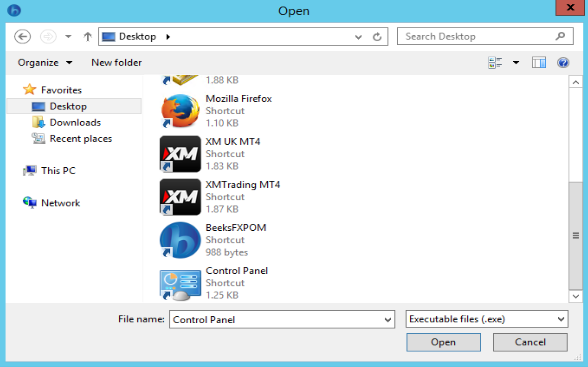588x367 pixels.
Task: Click the Back navigation arrow
Action: pyautogui.click(x=22, y=37)
